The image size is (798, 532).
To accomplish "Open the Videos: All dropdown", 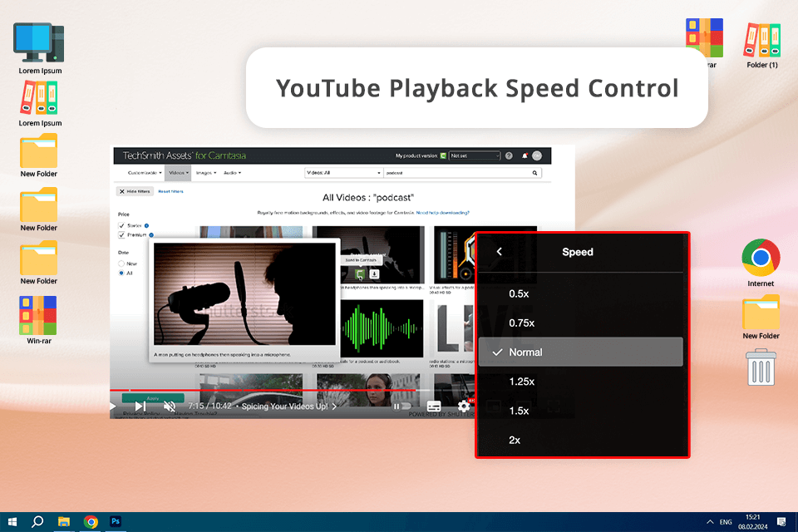I will (x=343, y=173).
